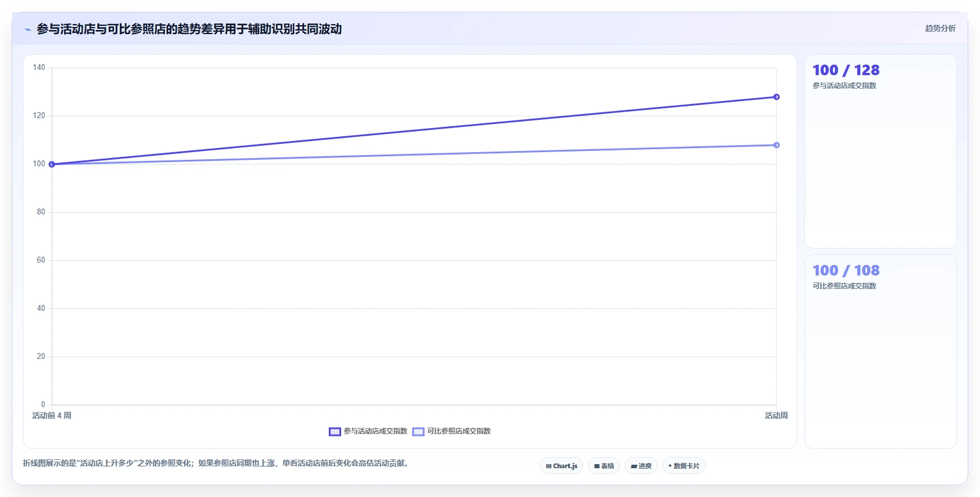Click the y-axis label 40
Screen dimensions: 980x497
(41, 308)
